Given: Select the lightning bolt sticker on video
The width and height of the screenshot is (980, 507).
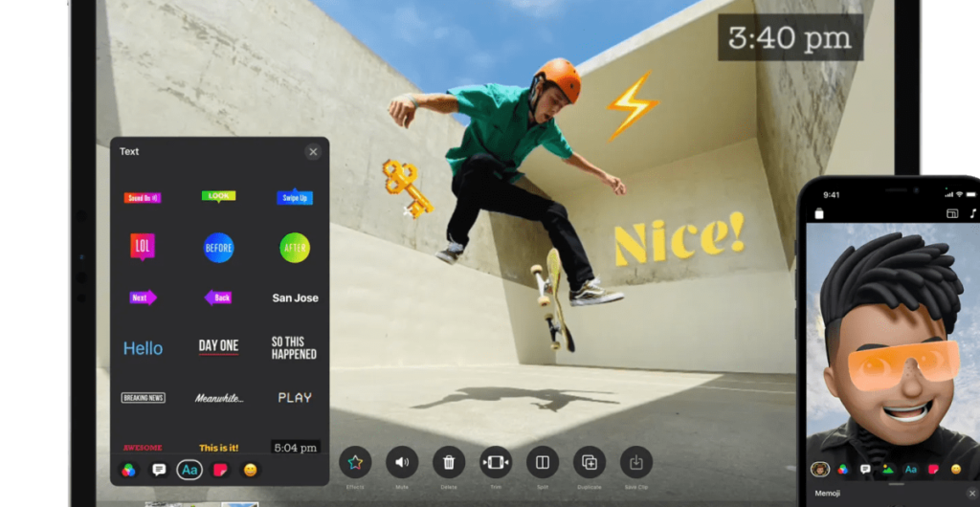Looking at the screenshot, I should (631, 104).
